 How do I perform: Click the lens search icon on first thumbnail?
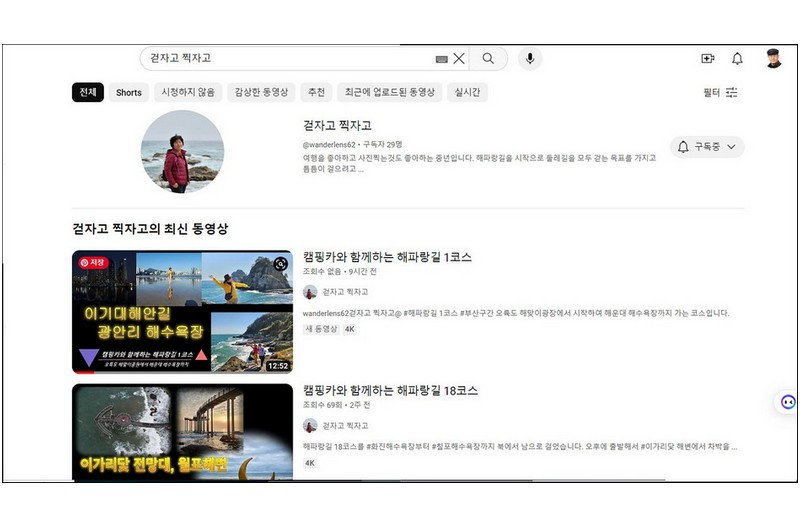(x=281, y=264)
